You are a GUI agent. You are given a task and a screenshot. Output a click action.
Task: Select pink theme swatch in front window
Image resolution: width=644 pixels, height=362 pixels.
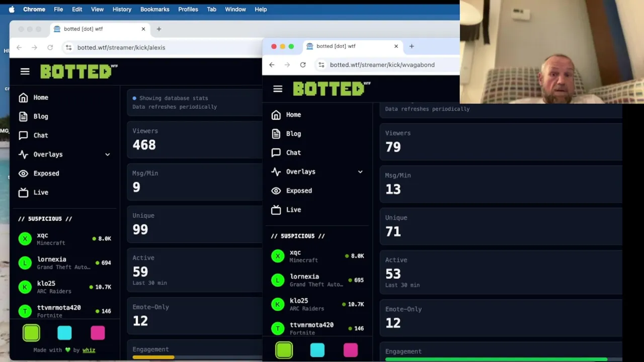tap(351, 350)
